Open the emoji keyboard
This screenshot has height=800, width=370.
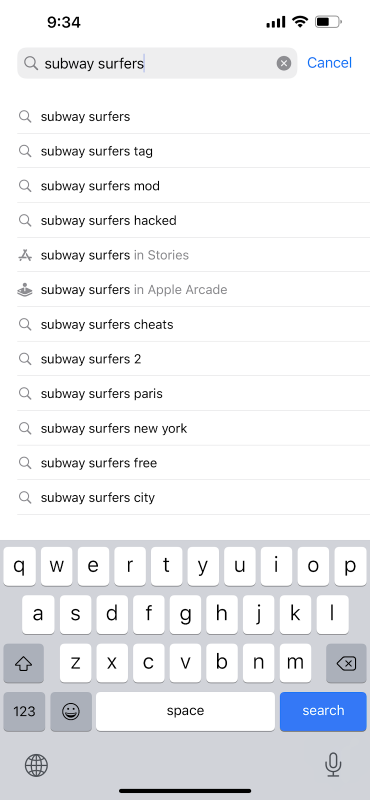71,711
